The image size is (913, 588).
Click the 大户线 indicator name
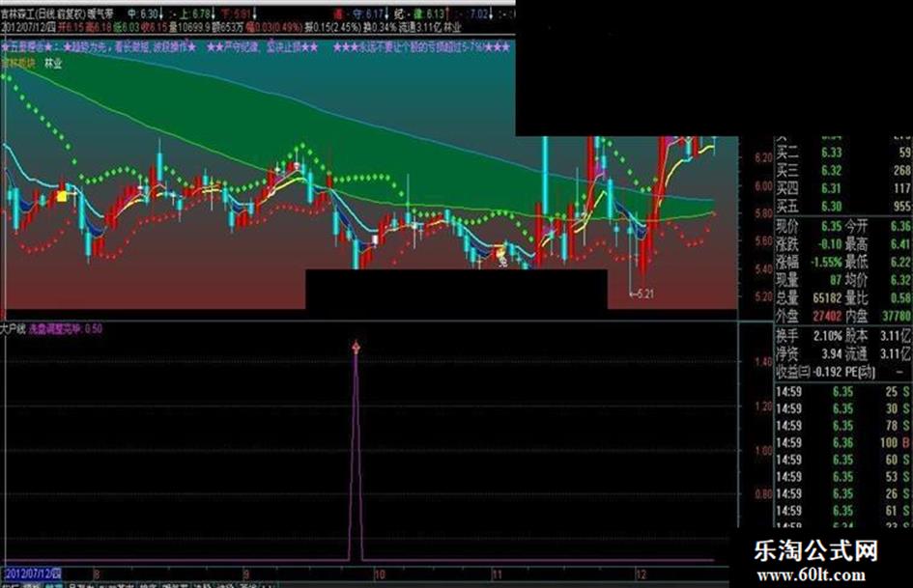point(13,329)
